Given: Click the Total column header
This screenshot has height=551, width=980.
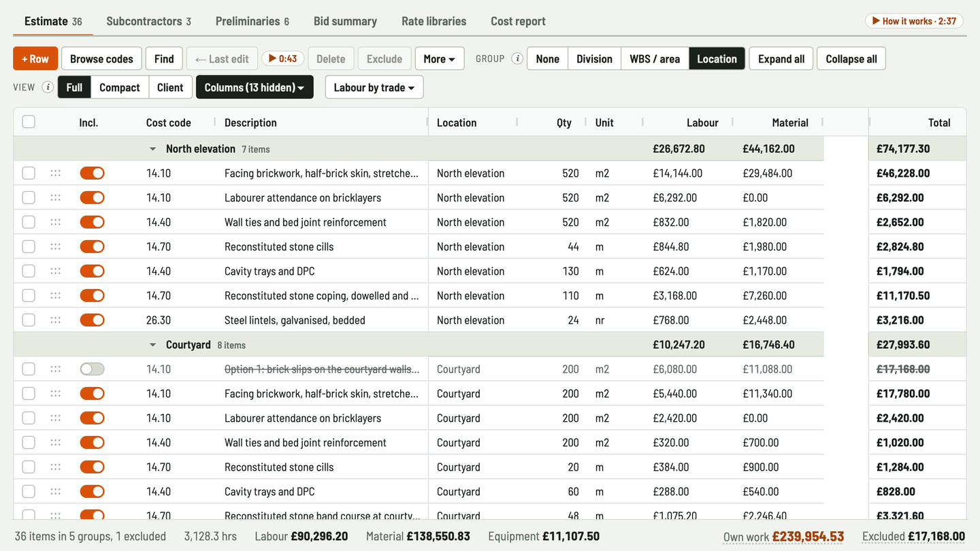Looking at the screenshot, I should (x=939, y=122).
